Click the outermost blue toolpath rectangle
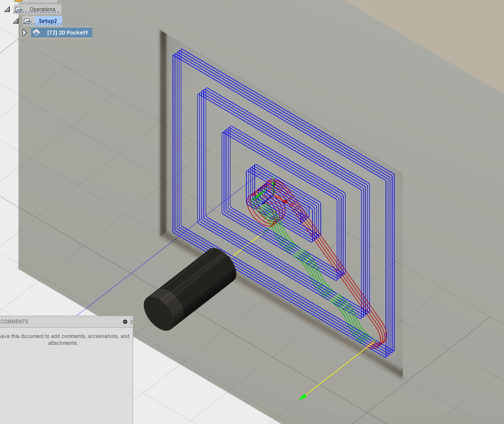Viewport: 504px width, 424px height. point(174,146)
